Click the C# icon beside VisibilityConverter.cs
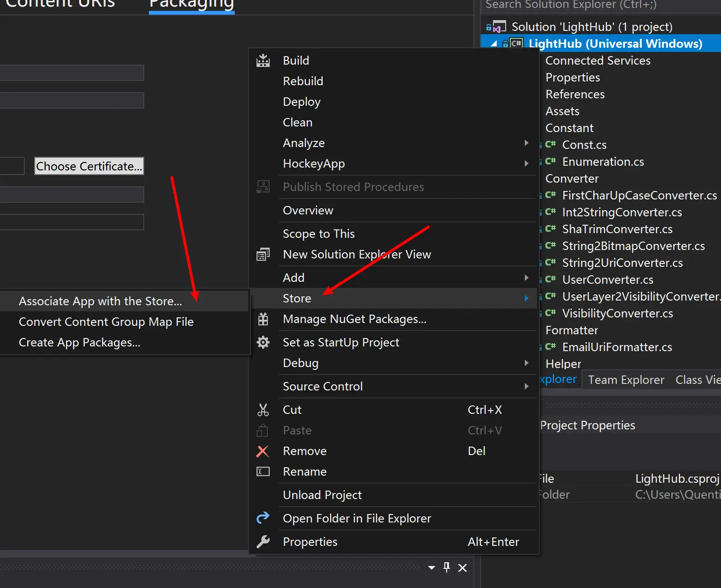721x588 pixels. click(x=551, y=313)
